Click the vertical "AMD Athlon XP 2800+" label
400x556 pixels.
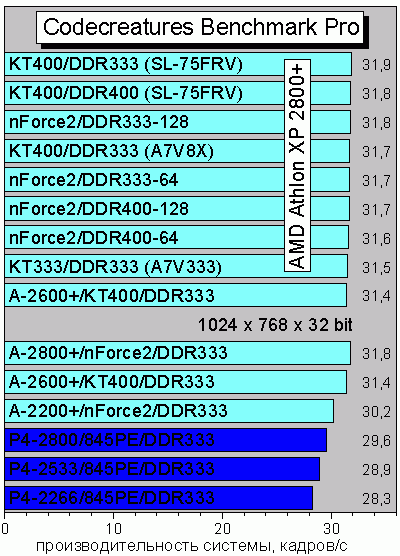pyautogui.click(x=297, y=166)
